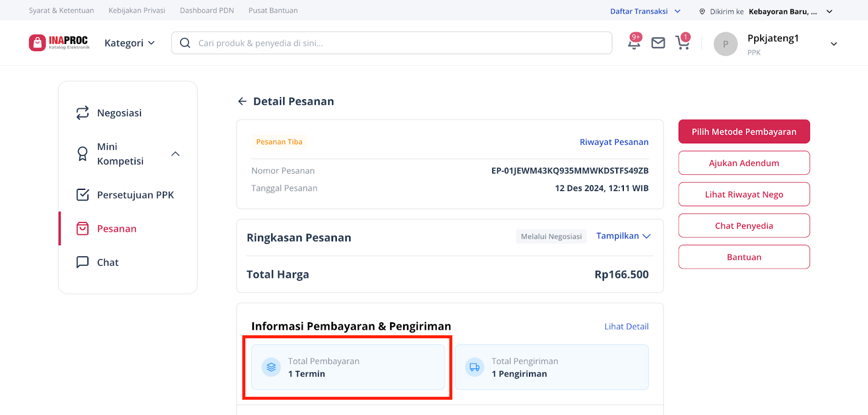868x415 pixels.
Task: Click the Kebayoran Baru delivery location text
Action: pyautogui.click(x=783, y=11)
